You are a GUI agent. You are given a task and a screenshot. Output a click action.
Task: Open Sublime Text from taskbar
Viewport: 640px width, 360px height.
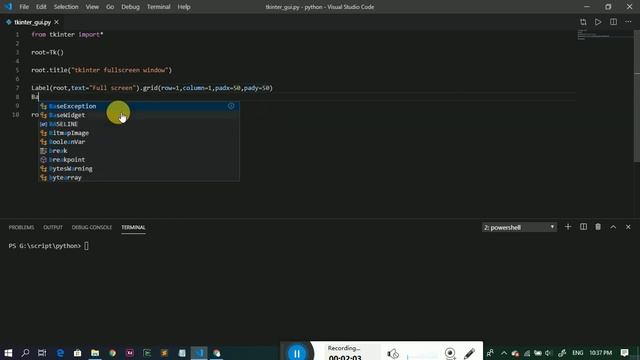pos(164,353)
